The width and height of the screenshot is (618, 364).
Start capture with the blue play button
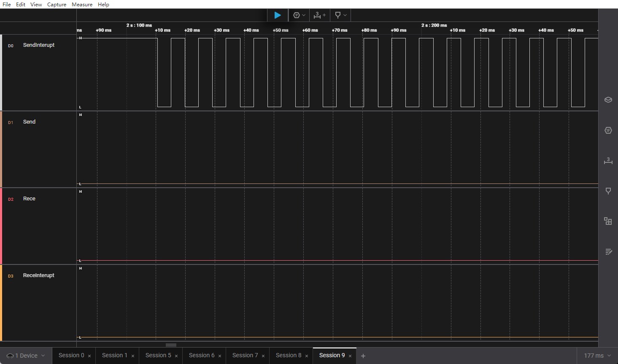coord(277,15)
